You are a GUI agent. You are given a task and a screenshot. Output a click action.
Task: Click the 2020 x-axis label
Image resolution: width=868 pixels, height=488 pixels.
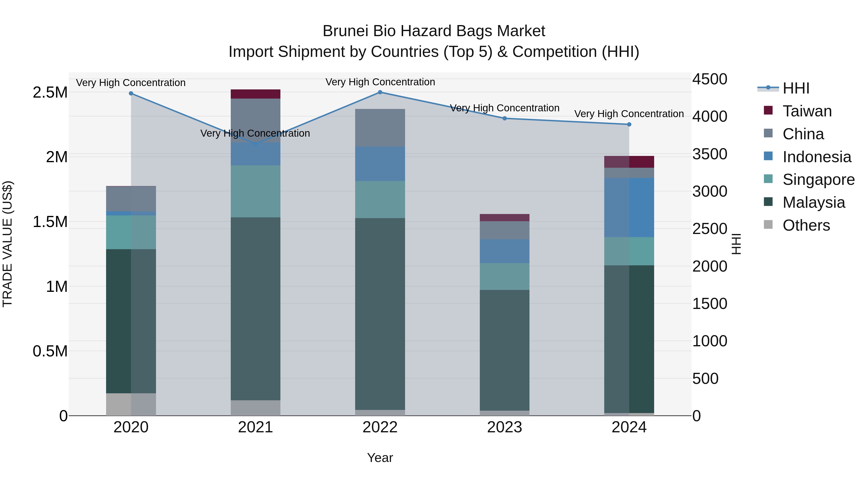[x=131, y=427]
